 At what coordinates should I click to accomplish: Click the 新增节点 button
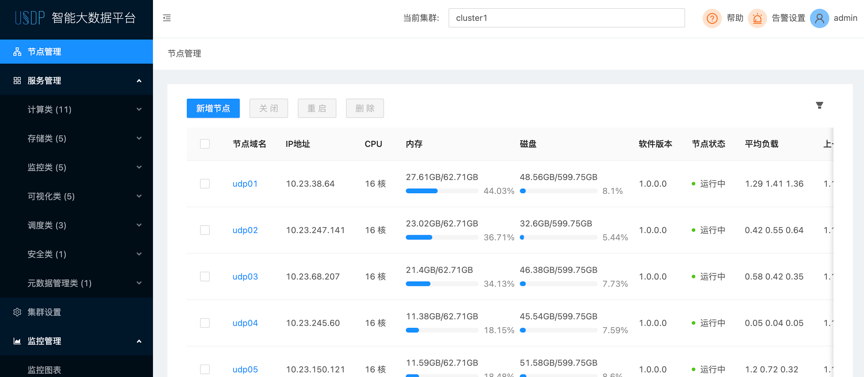tap(213, 109)
